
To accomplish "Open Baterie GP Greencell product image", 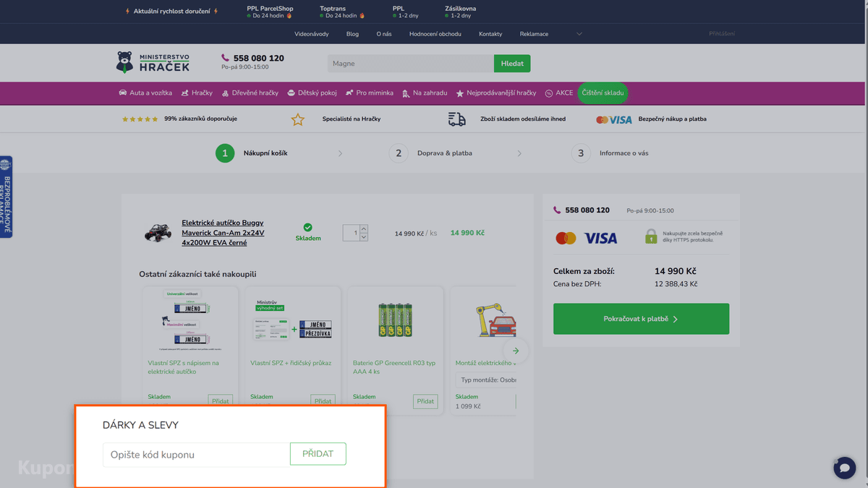I will [x=395, y=320].
